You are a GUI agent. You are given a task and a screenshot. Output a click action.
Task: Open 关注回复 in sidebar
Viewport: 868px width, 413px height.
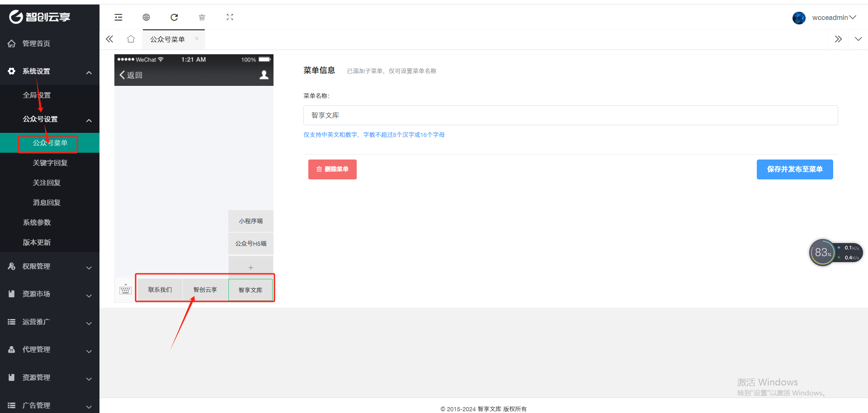(x=50, y=183)
